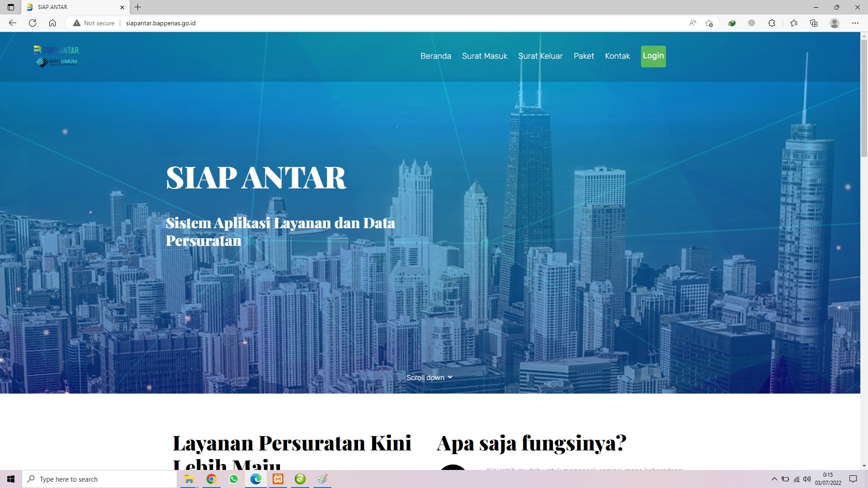The height and width of the screenshot is (488, 868).
Task: Open WhatsApp from the taskbar
Action: point(233,479)
